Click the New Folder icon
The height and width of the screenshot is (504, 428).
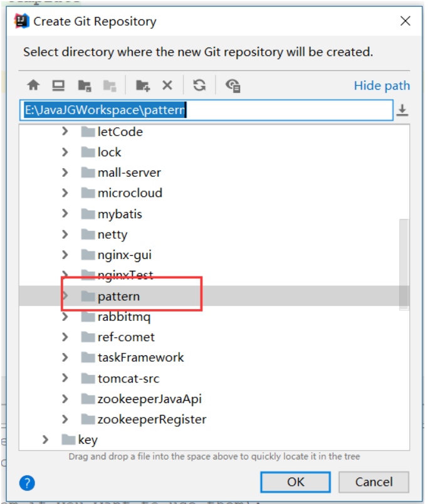[143, 85]
